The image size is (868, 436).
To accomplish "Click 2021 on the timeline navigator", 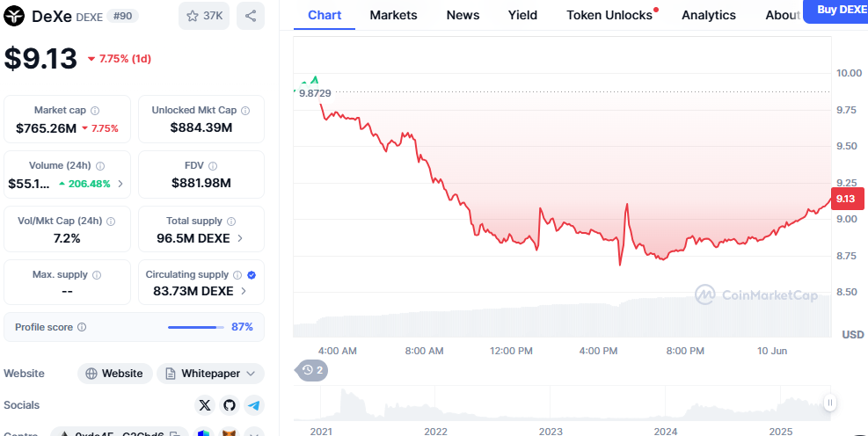I will point(321,431).
